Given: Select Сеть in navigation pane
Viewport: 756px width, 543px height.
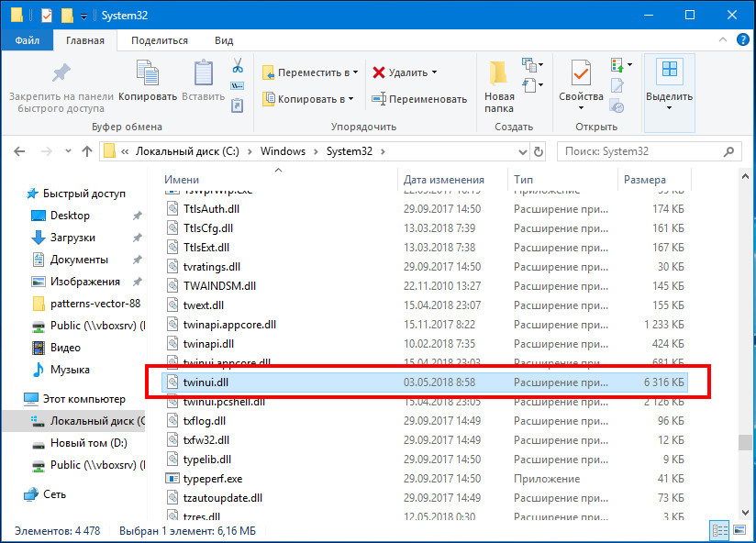Looking at the screenshot, I should coord(45,494).
